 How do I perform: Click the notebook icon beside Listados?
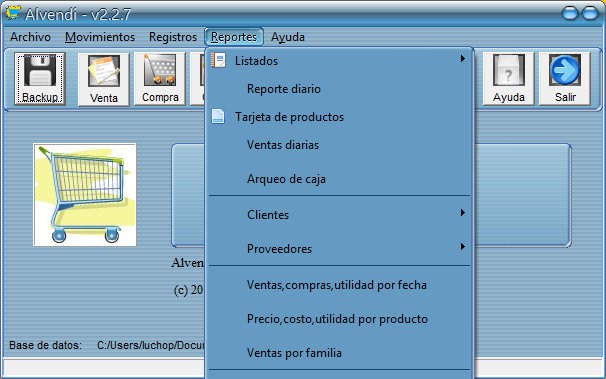218,60
